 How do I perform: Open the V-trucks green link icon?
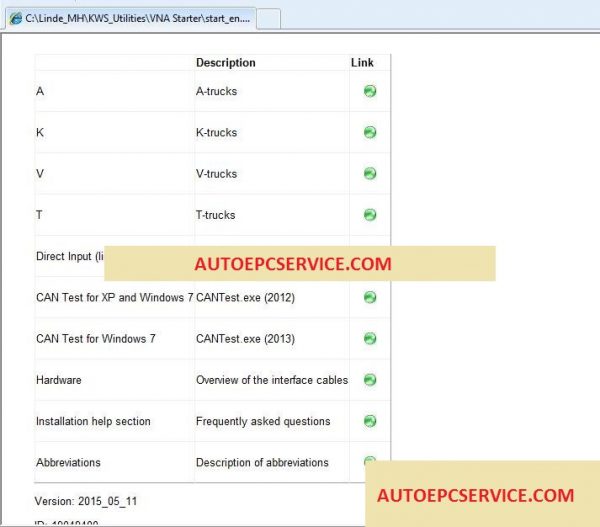[x=370, y=173]
